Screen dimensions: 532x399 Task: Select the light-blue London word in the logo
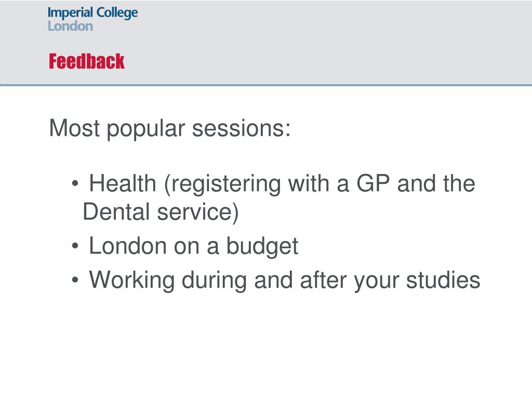click(70, 26)
